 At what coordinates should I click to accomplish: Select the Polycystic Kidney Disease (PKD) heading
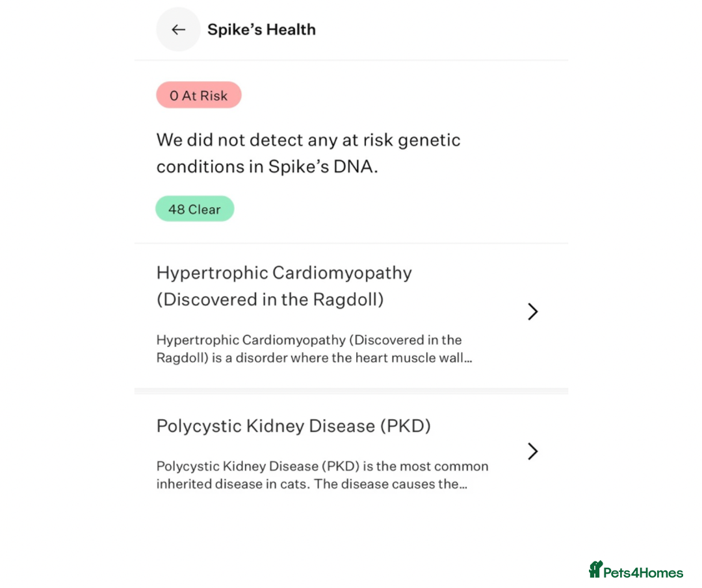click(293, 426)
